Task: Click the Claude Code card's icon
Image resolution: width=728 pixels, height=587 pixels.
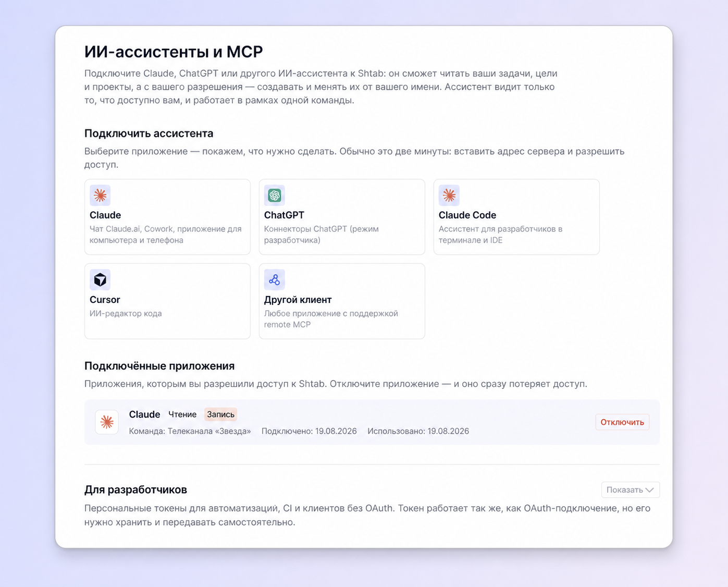Action: pos(449,195)
